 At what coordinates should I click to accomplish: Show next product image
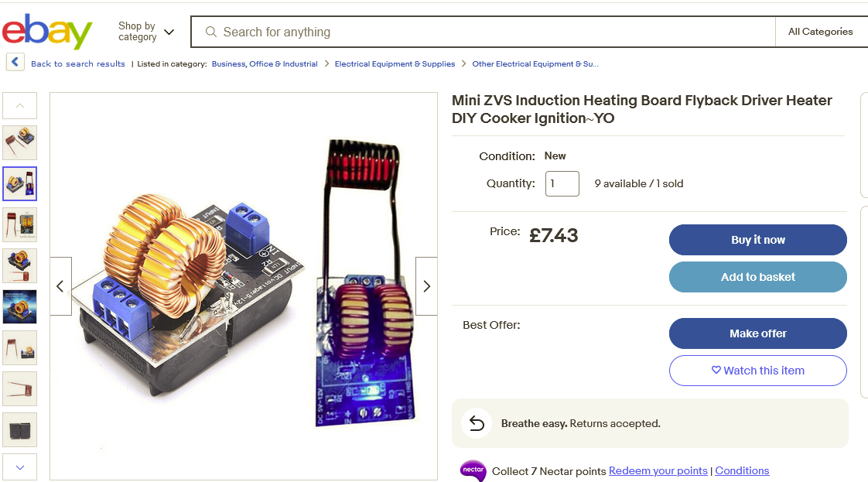point(426,286)
